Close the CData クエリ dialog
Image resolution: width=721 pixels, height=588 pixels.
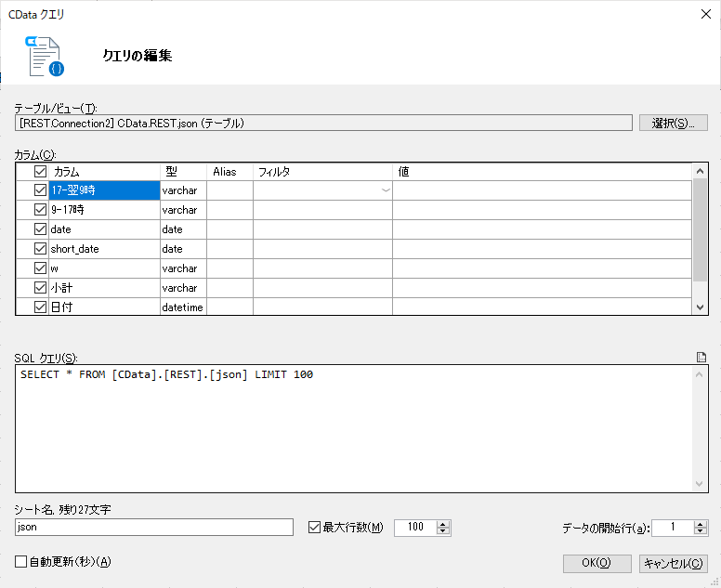[706, 14]
